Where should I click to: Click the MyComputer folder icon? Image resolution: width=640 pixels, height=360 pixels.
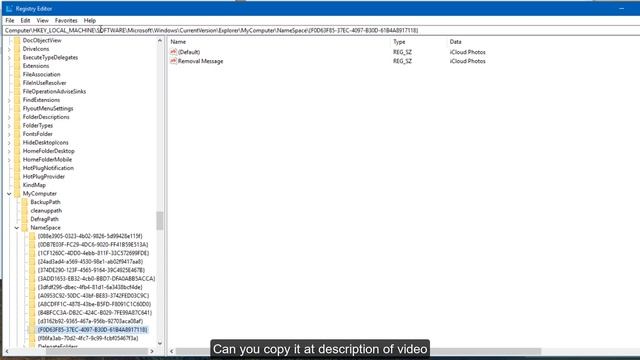[17, 193]
